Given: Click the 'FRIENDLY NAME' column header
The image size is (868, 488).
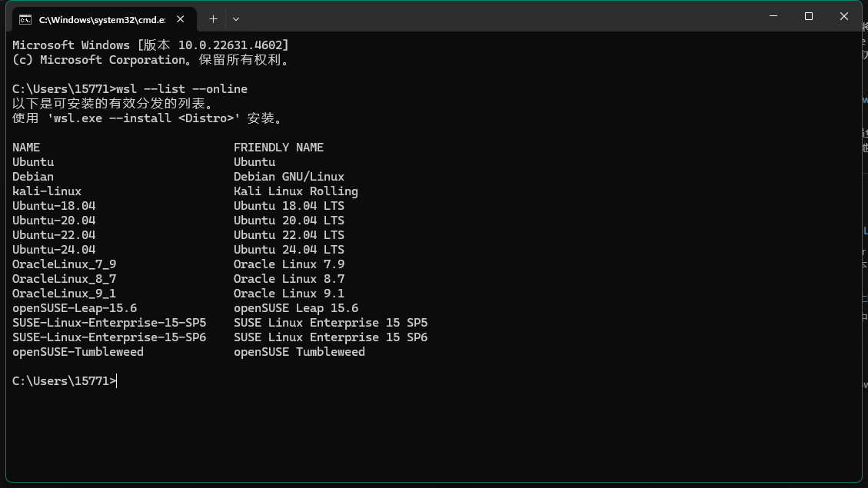Looking at the screenshot, I should click(278, 148).
